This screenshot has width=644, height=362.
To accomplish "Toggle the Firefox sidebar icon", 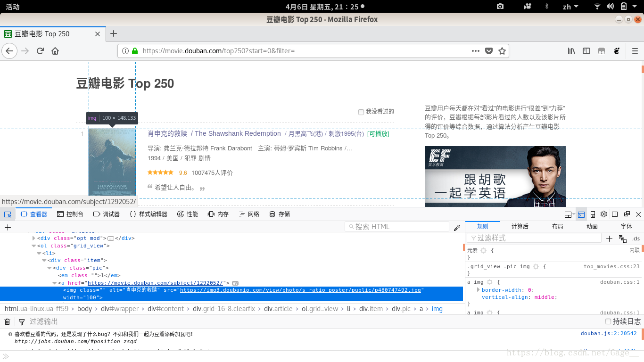I will click(586, 51).
